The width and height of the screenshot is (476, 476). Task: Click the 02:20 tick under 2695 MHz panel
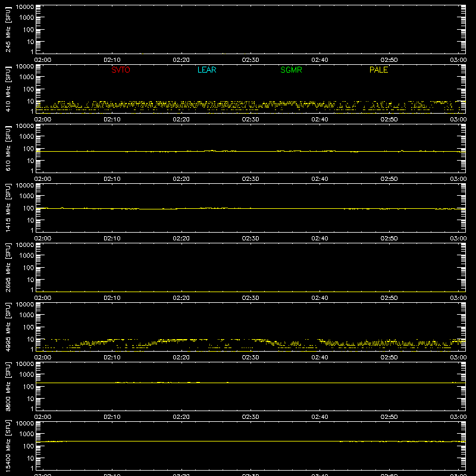tap(181, 298)
